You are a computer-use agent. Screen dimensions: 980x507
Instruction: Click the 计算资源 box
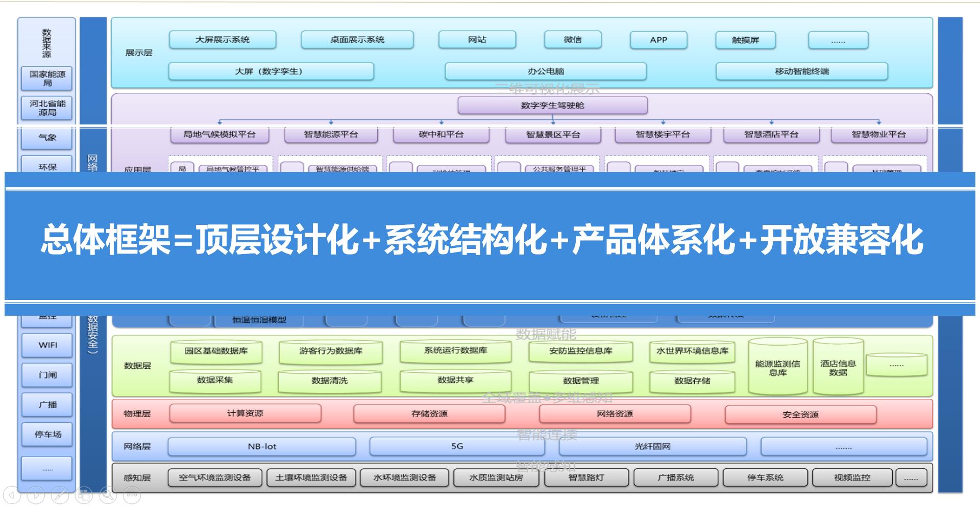click(x=246, y=414)
